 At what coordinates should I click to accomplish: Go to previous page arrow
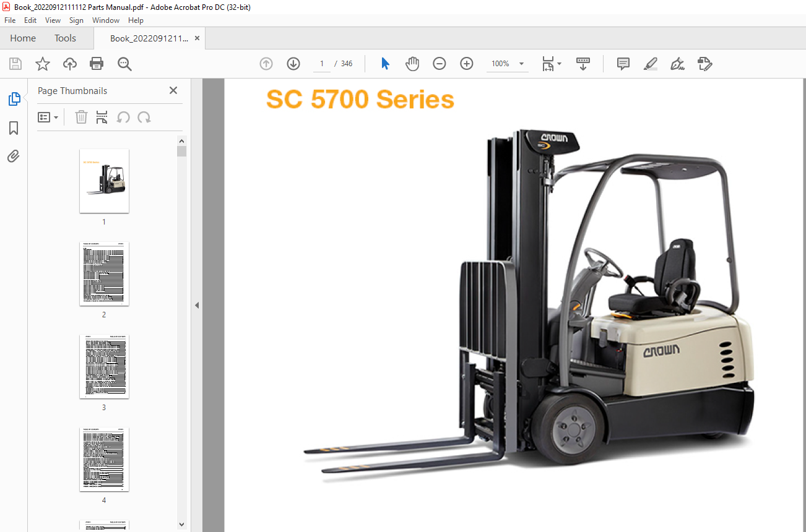(x=266, y=64)
